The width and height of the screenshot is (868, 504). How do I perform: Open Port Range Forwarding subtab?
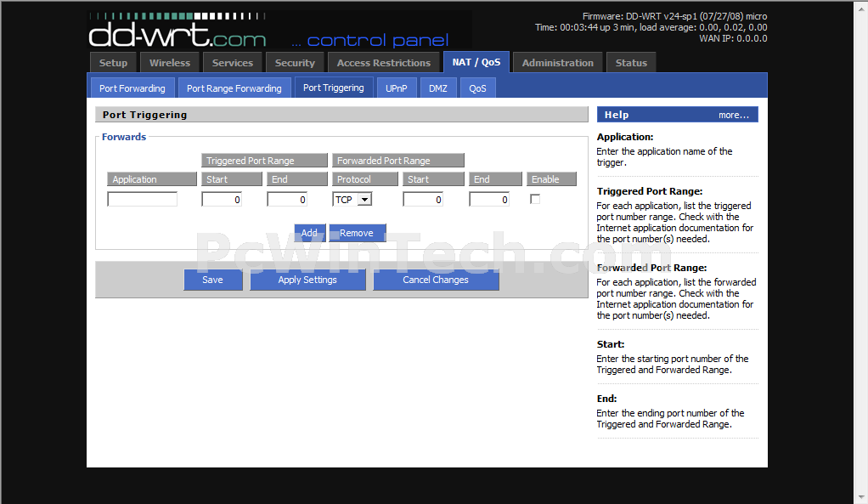(234, 88)
